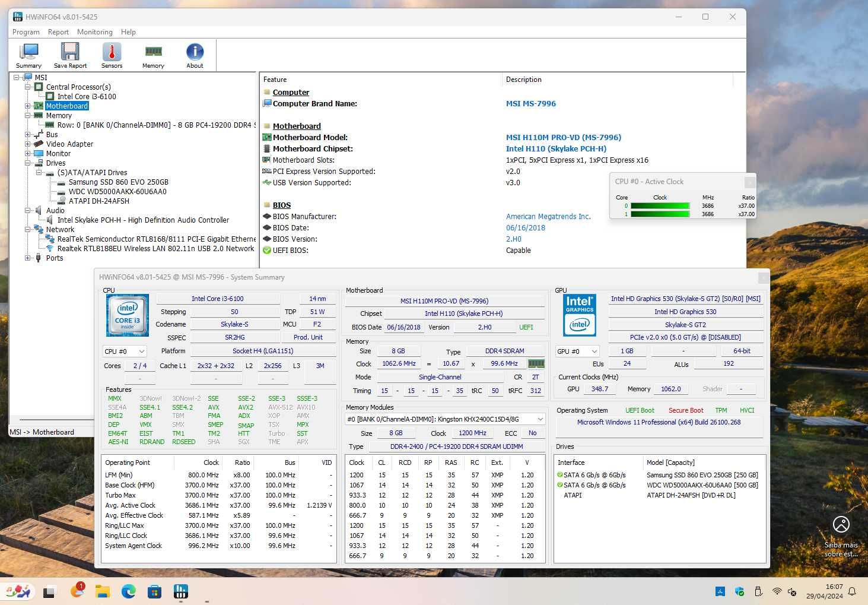Click the Secure Boot label
This screenshot has width=868, height=605.
tap(686, 410)
